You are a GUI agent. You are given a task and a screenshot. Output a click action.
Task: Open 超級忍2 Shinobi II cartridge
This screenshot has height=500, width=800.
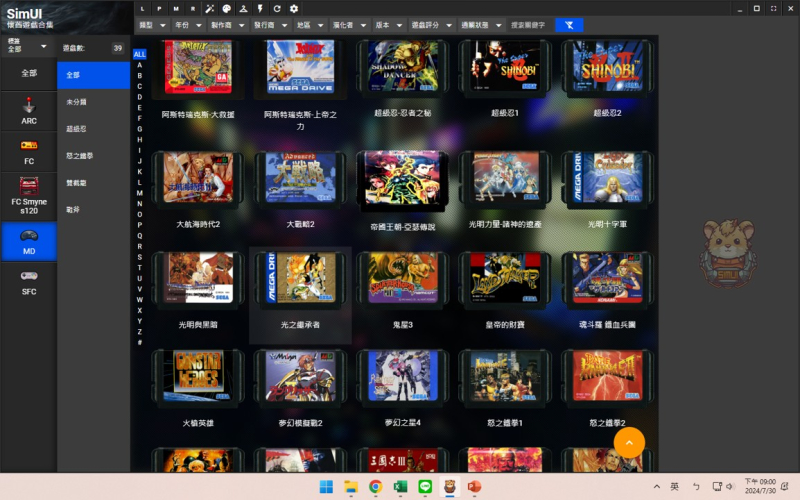click(x=607, y=67)
